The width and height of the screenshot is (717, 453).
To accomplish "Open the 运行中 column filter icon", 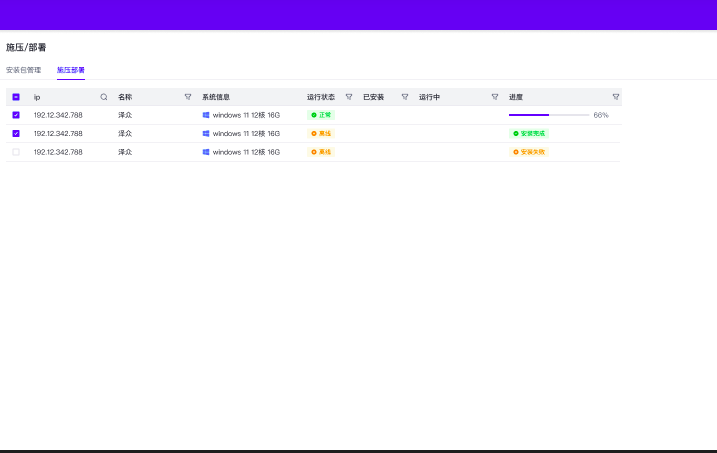I will tap(495, 97).
